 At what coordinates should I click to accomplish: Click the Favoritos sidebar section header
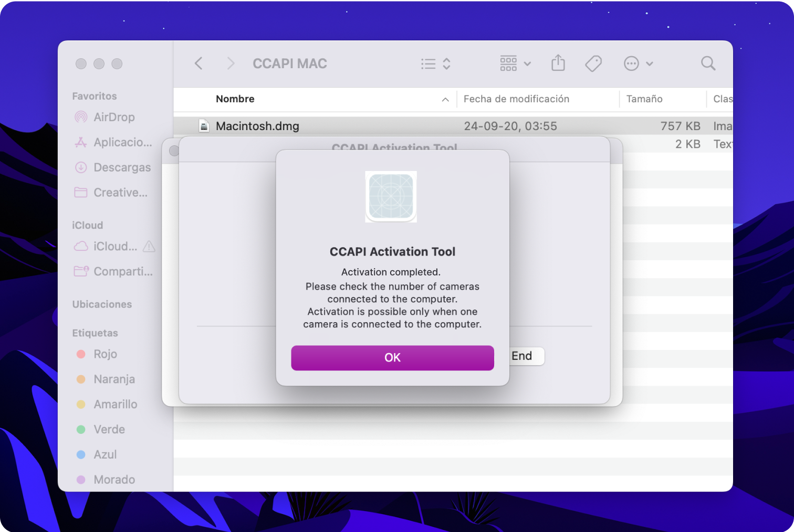(95, 96)
